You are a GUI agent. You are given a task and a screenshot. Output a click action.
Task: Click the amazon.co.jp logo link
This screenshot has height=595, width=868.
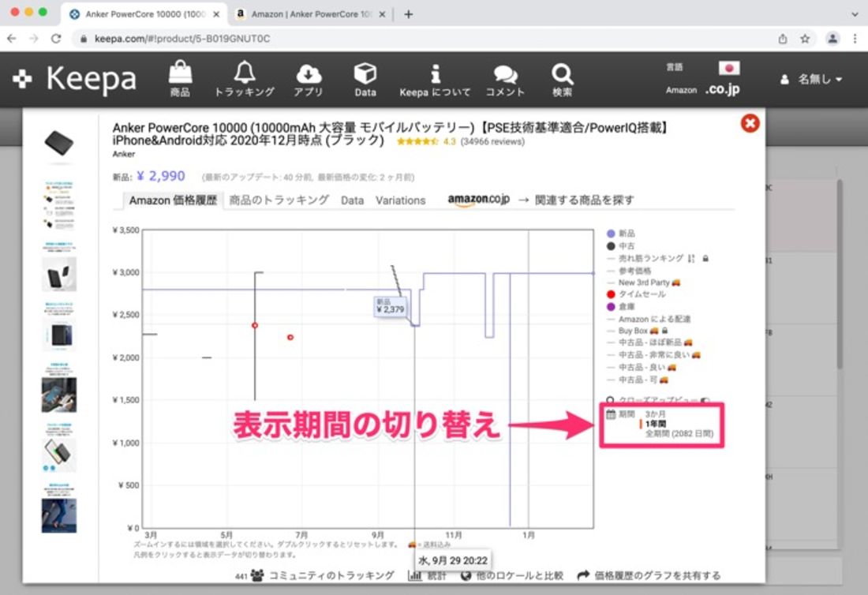(478, 200)
